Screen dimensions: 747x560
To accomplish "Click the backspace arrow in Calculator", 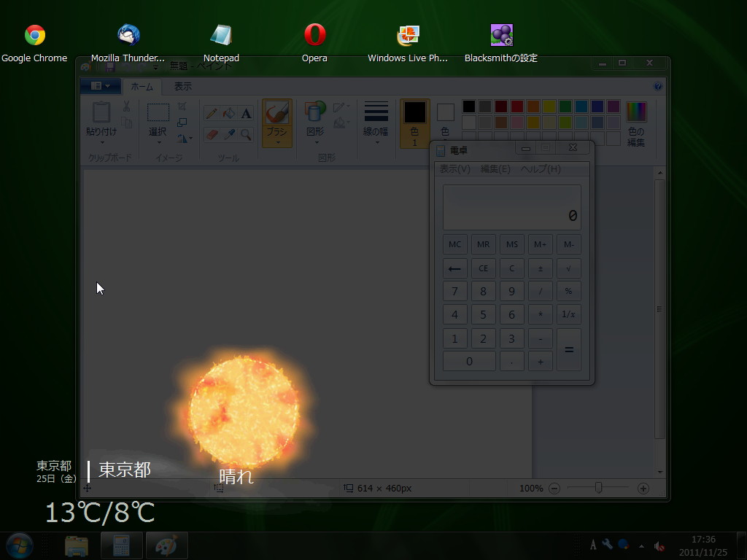I will (x=455, y=268).
